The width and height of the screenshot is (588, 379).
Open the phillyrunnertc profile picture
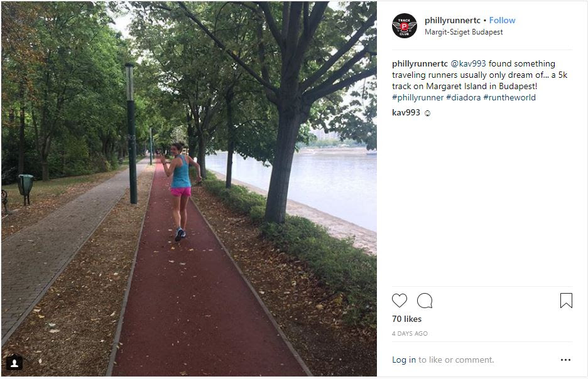pyautogui.click(x=405, y=26)
